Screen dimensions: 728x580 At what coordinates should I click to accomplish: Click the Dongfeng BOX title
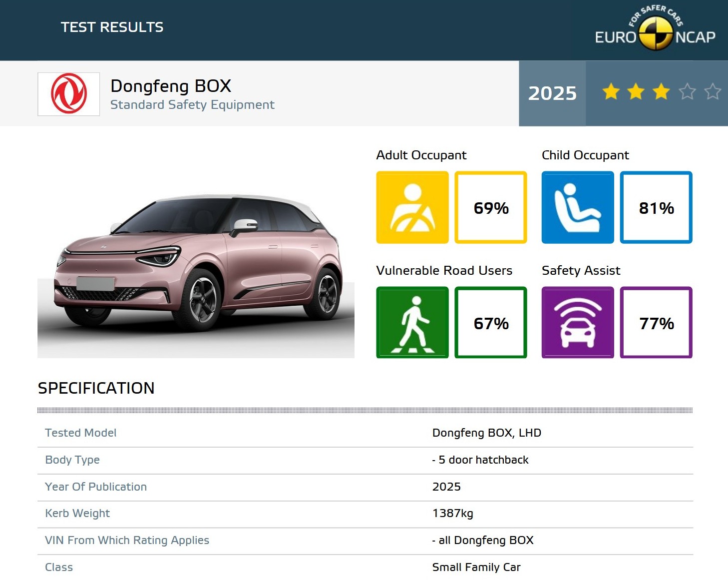(171, 86)
